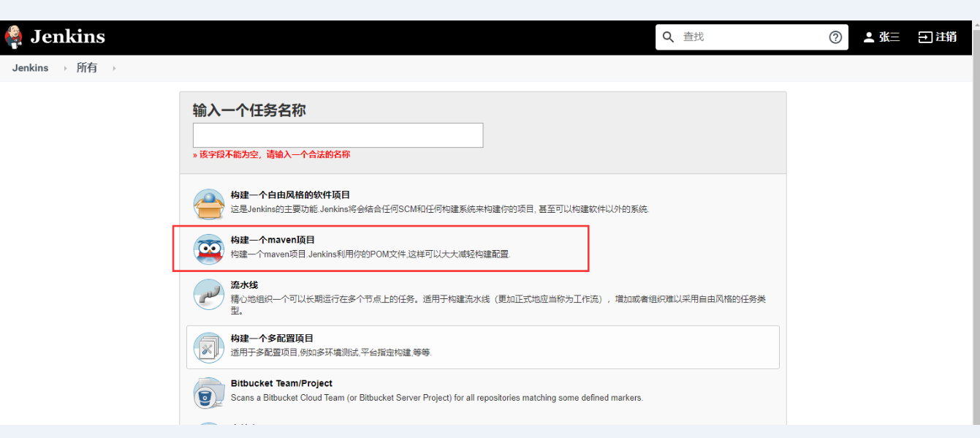
Task: Select the 流水线 project type
Action: pos(244,284)
